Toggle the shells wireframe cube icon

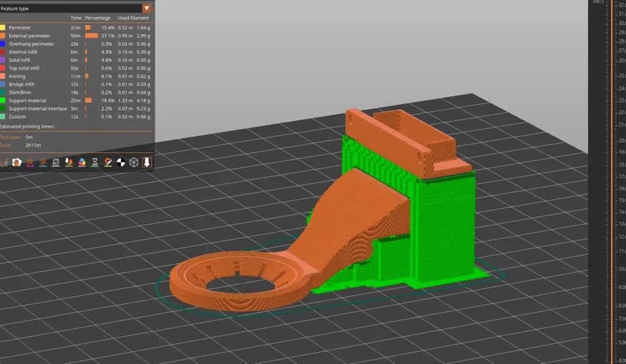133,162
